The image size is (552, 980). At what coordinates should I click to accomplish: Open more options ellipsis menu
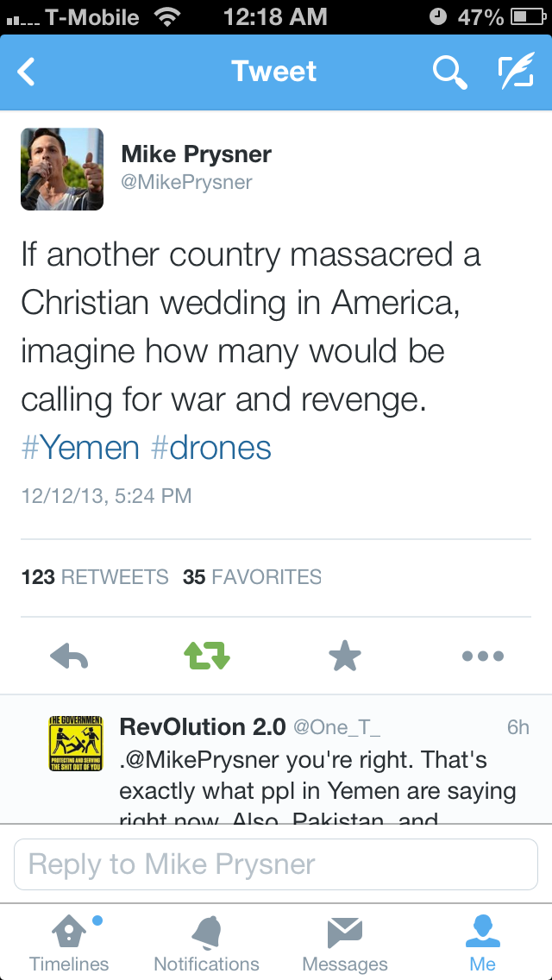482,656
